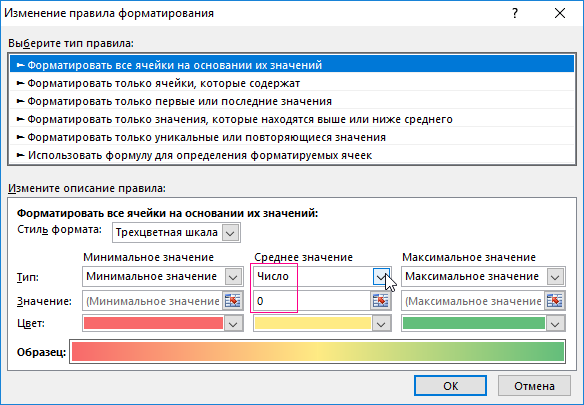Open the midpoint type dropdown showing 'Число'
This screenshot has width=584, height=405.
381,277
